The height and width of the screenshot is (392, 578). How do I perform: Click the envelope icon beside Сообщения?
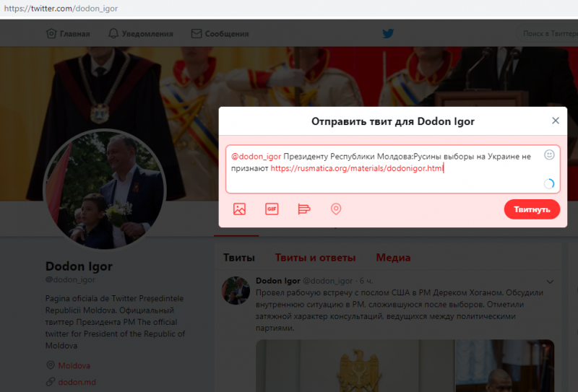197,33
